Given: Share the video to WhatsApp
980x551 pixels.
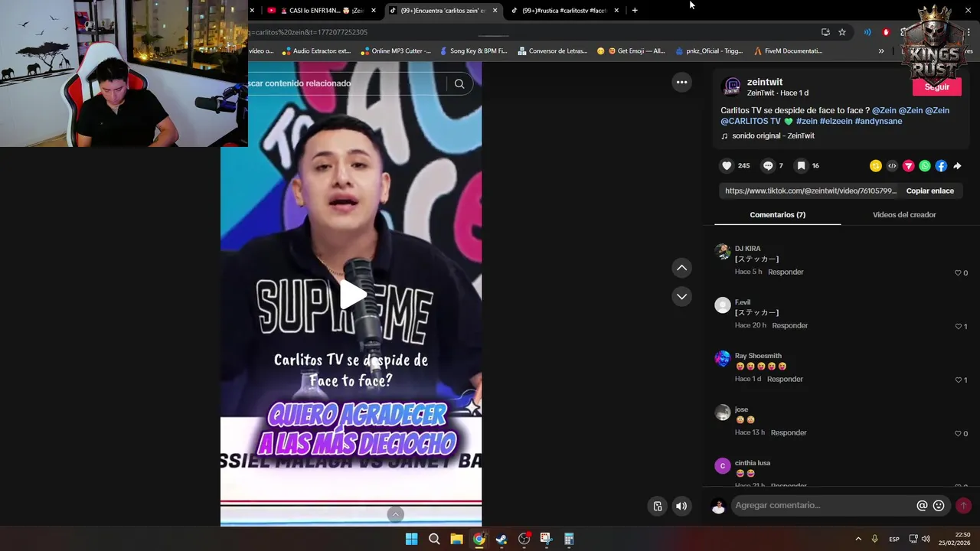Looking at the screenshot, I should coord(925,166).
